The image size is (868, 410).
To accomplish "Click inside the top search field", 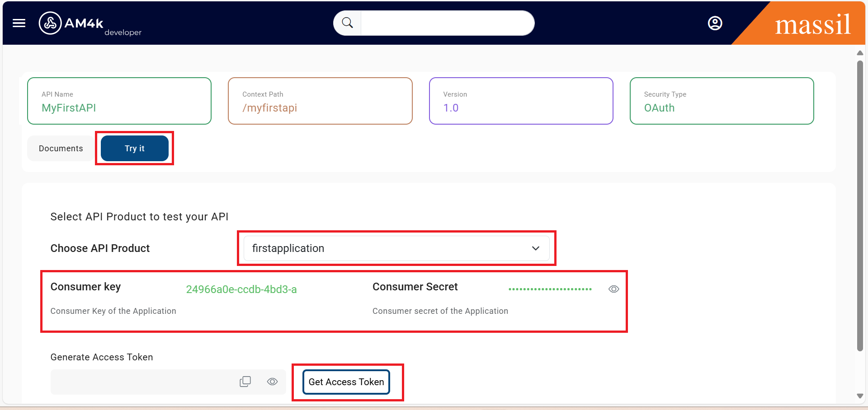I will 447,23.
